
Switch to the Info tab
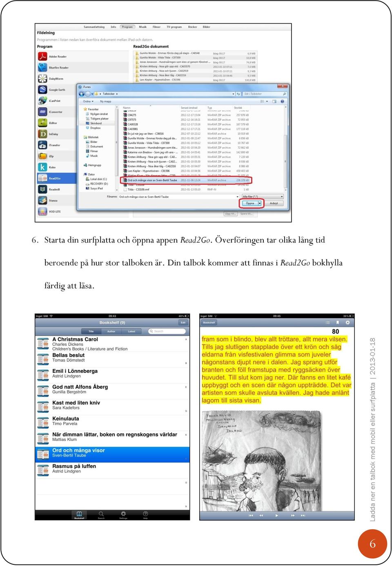tap(113, 27)
